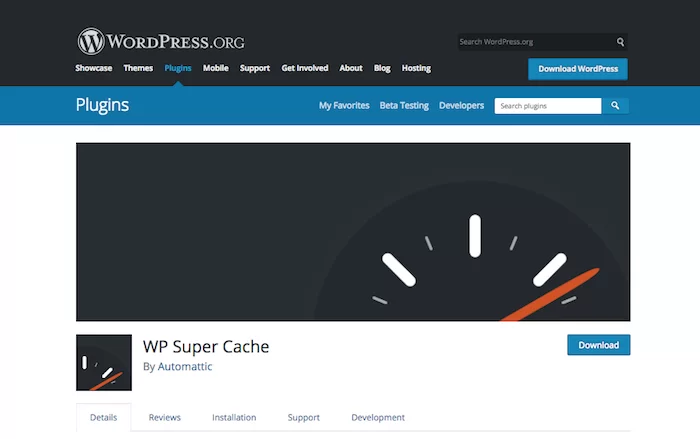Download the WP Super Cache plugin
Image resolution: width=700 pixels, height=439 pixels.
tap(598, 345)
